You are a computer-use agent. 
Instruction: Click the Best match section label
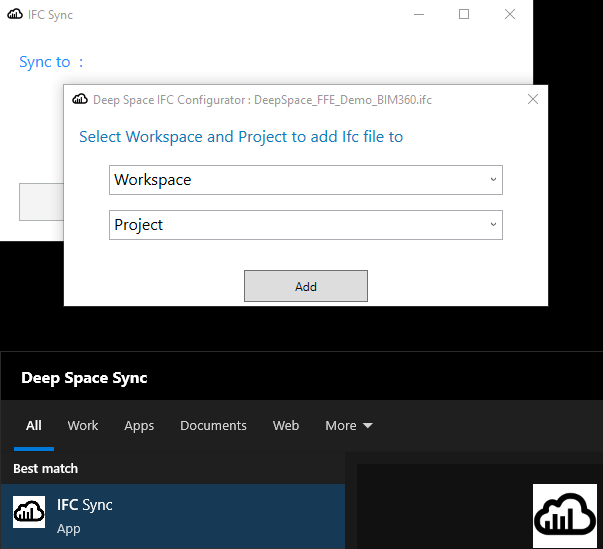point(45,469)
